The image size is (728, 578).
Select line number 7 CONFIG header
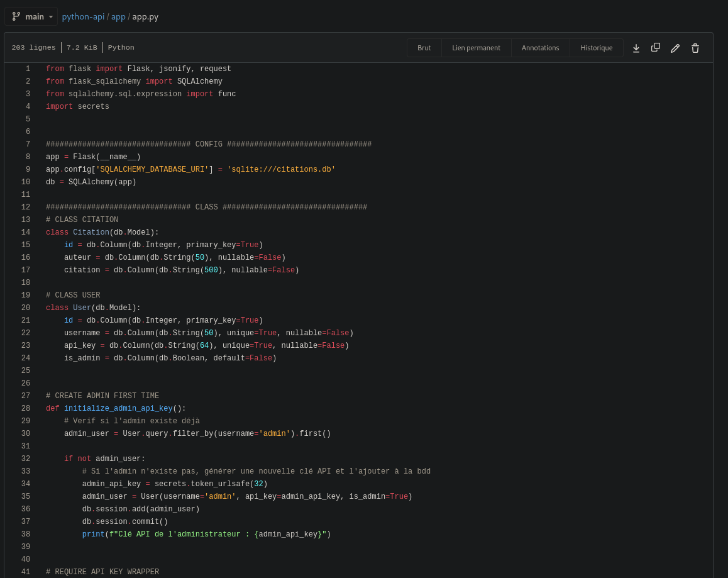(x=27, y=145)
